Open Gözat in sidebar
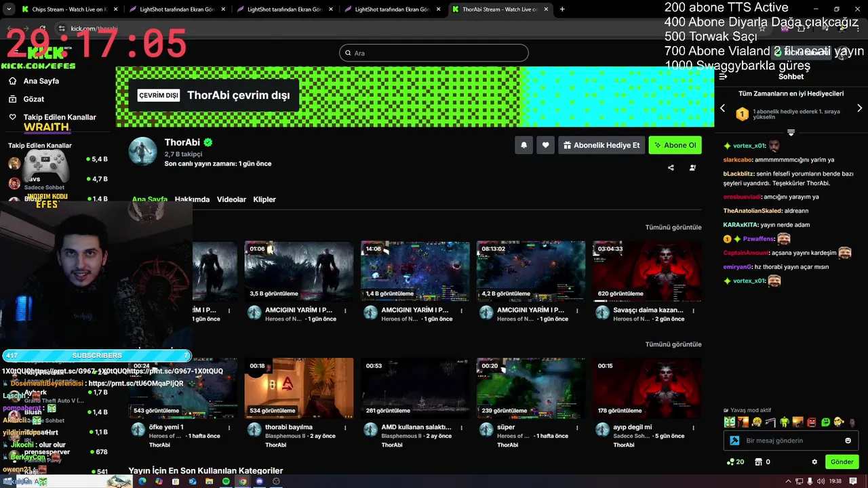The image size is (868, 488). [x=33, y=99]
